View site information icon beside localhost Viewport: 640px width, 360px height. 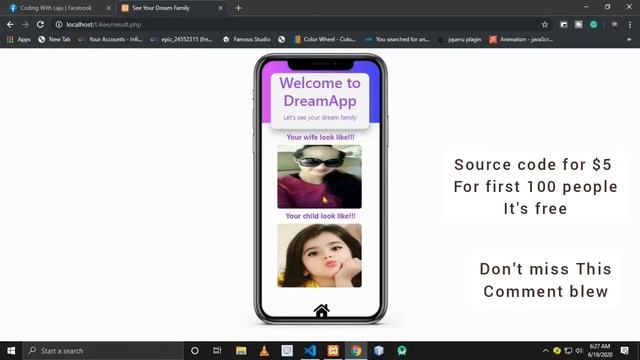(59, 24)
